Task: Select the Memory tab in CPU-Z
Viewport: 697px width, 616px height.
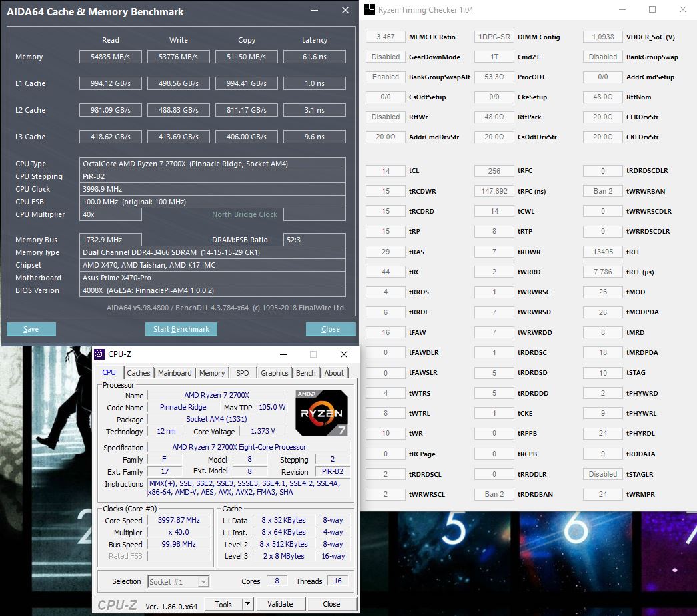Action: tap(212, 372)
